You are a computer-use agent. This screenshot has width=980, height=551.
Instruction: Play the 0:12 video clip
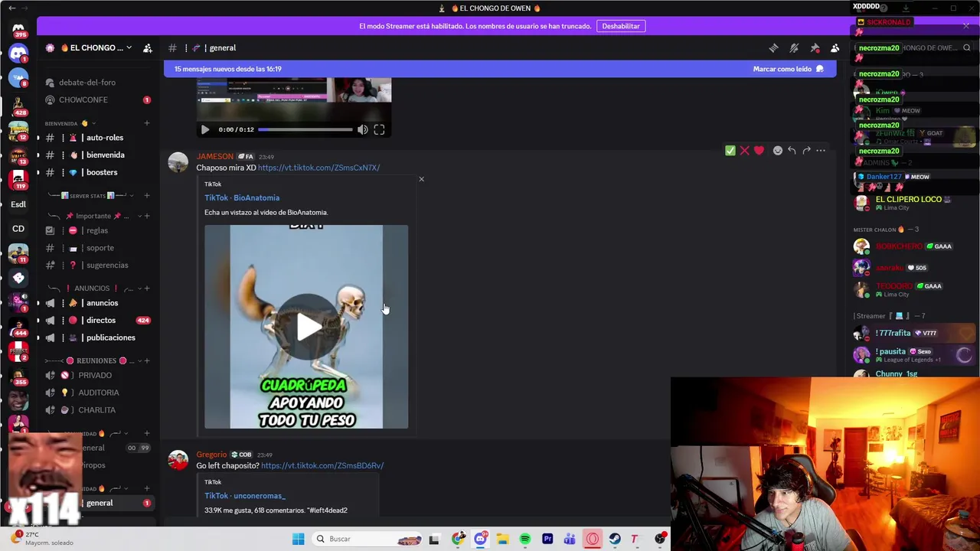pyautogui.click(x=205, y=129)
